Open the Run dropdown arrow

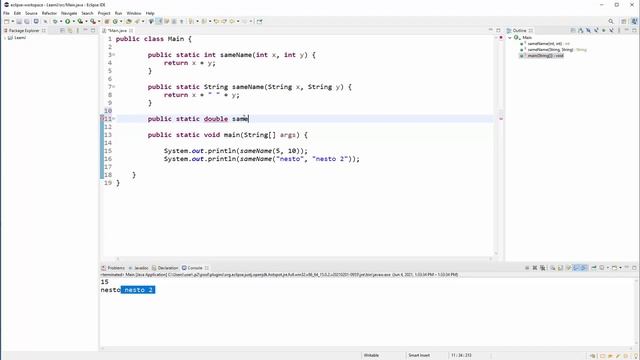pyautogui.click(x=74, y=21)
